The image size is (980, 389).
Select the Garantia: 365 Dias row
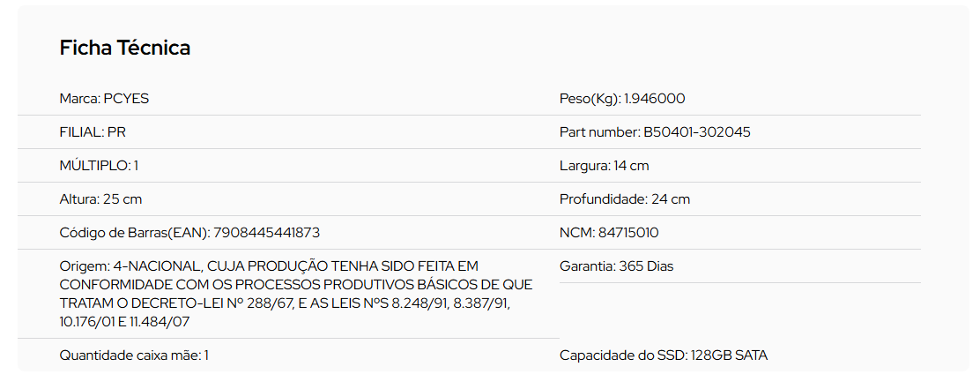tap(740, 266)
